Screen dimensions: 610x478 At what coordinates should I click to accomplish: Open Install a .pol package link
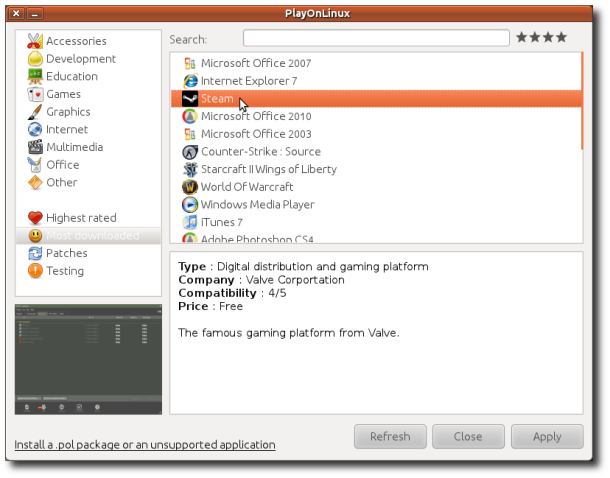(x=145, y=445)
